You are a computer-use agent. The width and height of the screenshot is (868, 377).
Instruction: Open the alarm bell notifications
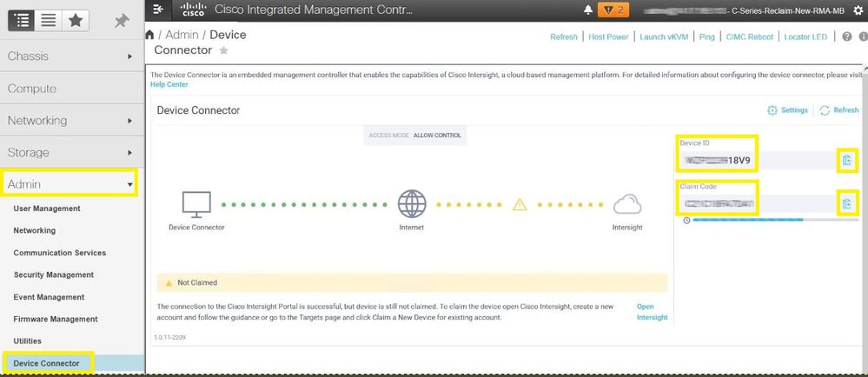pos(588,10)
